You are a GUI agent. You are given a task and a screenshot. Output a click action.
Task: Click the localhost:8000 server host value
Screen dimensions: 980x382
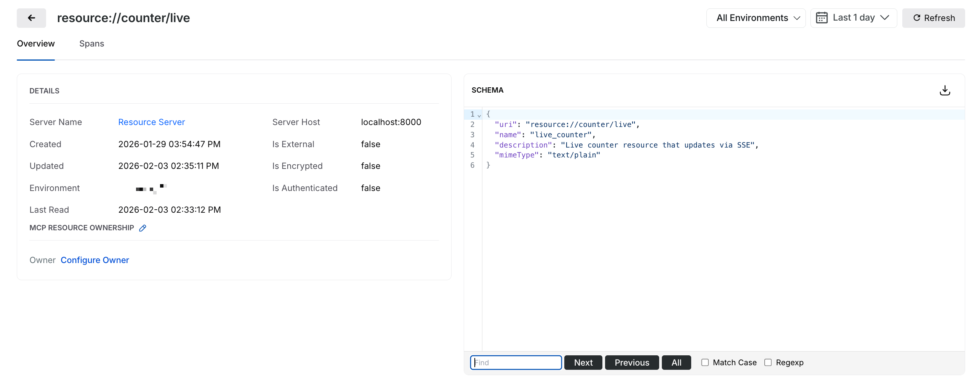pos(391,122)
